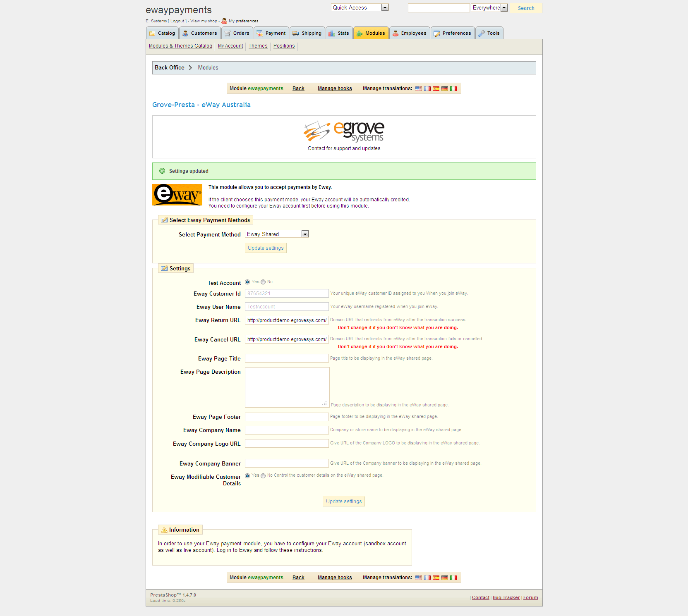Open Positions submenu link
The width and height of the screenshot is (688, 616).
pyautogui.click(x=284, y=46)
